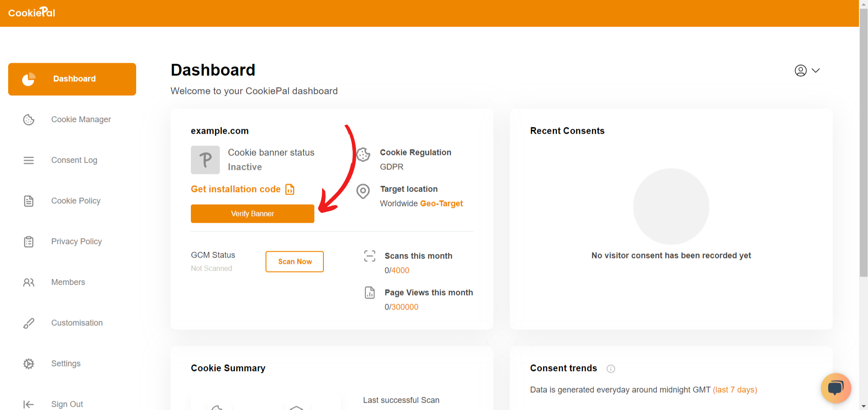868x410 pixels.
Task: Click the installation code file icon
Action: point(290,189)
